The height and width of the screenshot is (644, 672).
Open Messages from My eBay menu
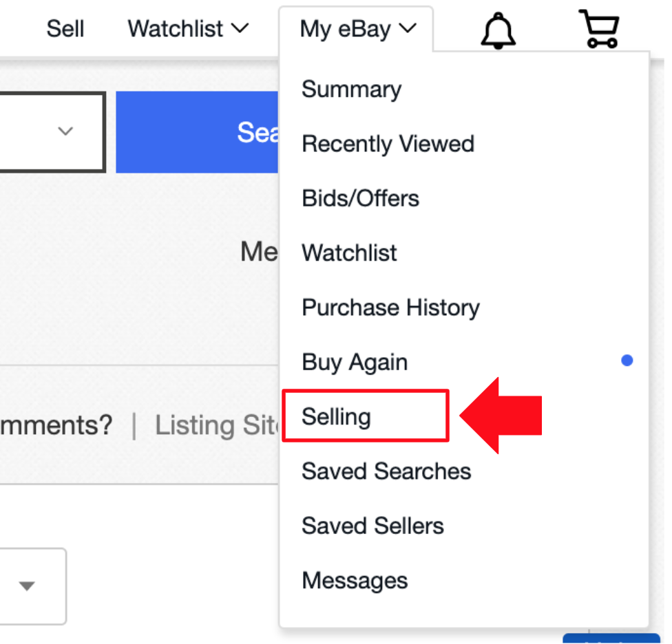(355, 581)
